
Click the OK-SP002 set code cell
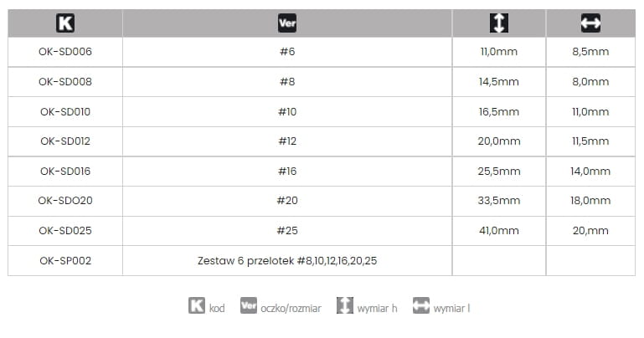65,260
